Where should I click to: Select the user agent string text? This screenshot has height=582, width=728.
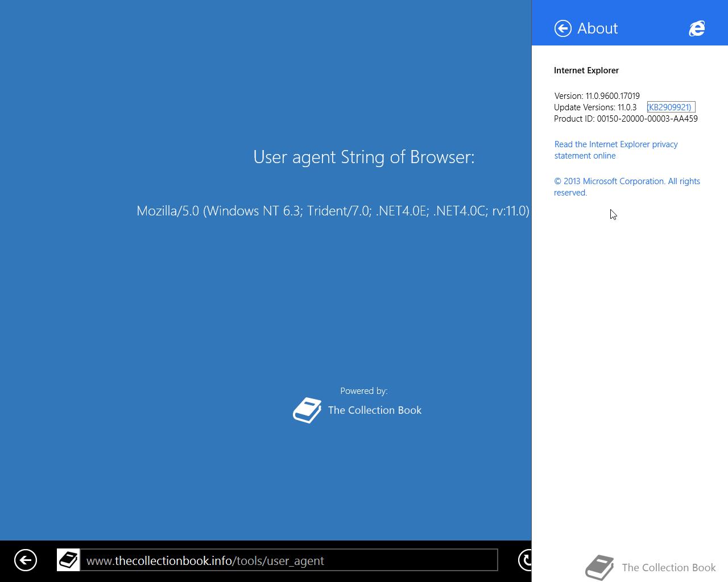333,211
